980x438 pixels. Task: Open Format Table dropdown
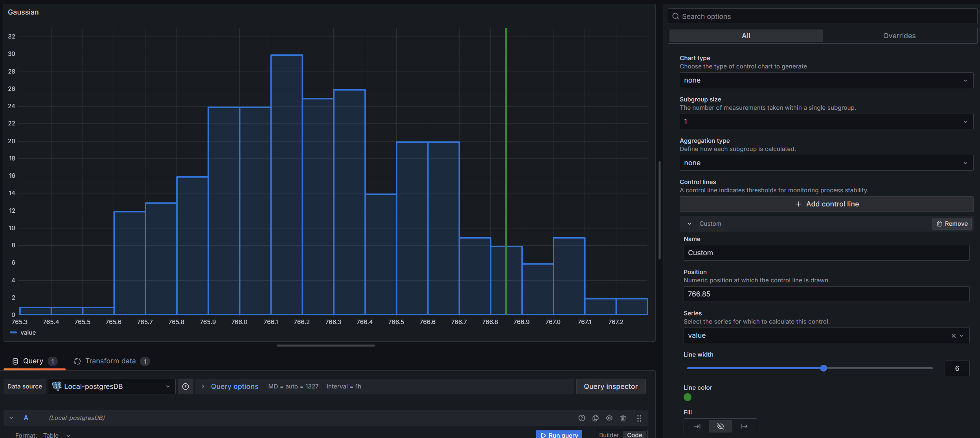[x=57, y=435]
